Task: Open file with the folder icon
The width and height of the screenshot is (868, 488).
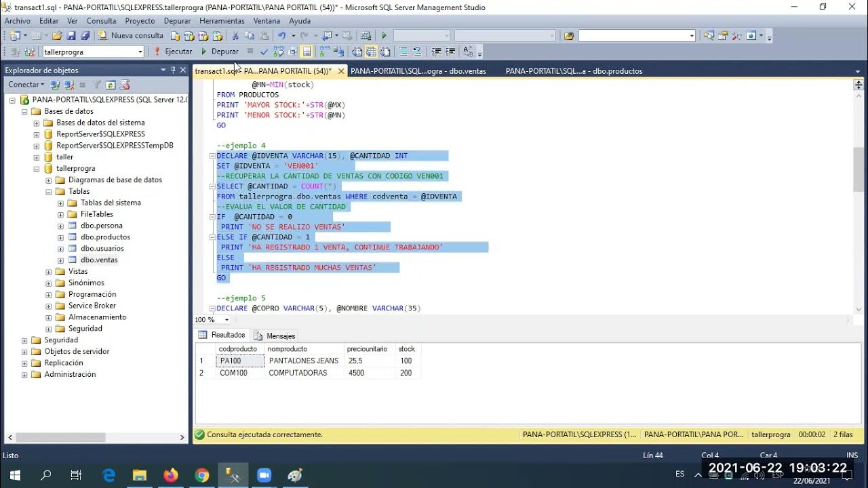Action: pyautogui.click(x=58, y=35)
